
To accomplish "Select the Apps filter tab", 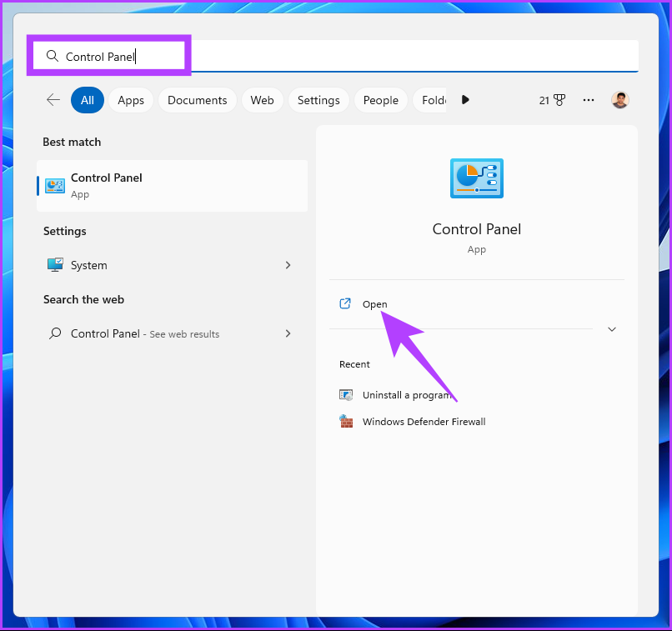I will tap(131, 100).
